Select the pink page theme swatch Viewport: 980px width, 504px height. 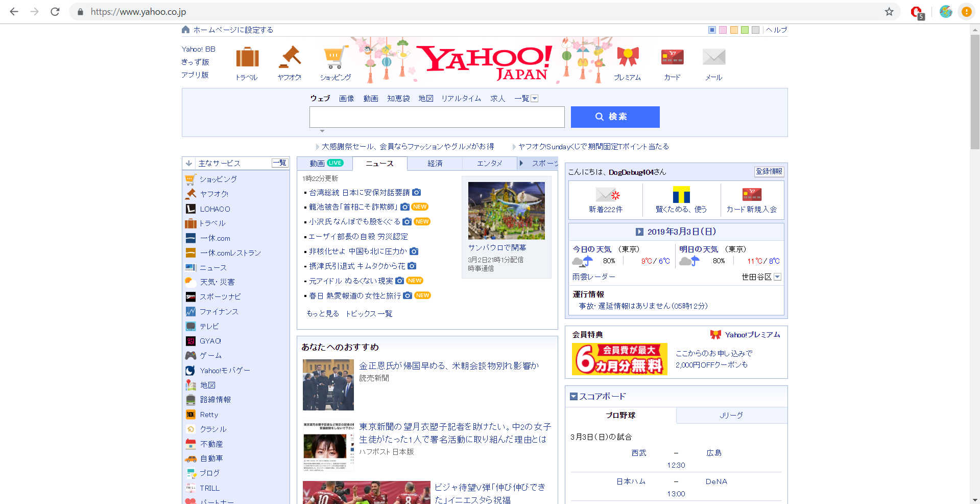(x=723, y=30)
